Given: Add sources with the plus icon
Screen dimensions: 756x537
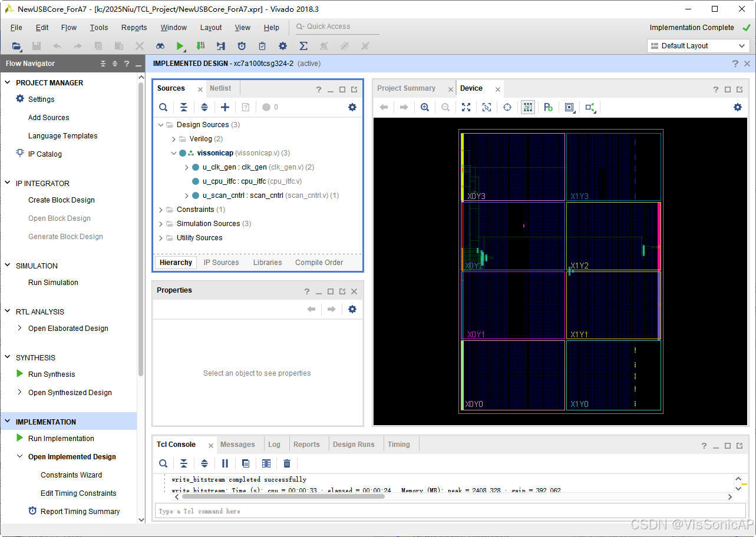Looking at the screenshot, I should pos(225,107).
